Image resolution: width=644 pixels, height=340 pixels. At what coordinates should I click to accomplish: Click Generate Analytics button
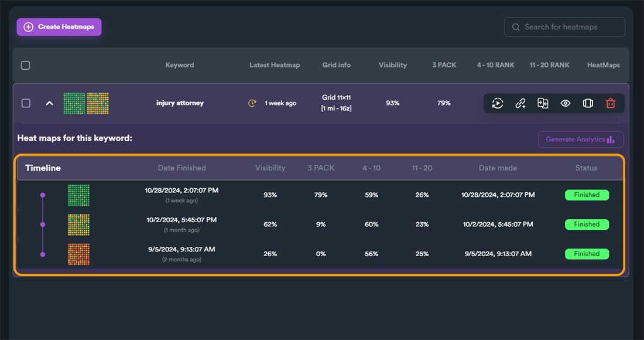581,140
